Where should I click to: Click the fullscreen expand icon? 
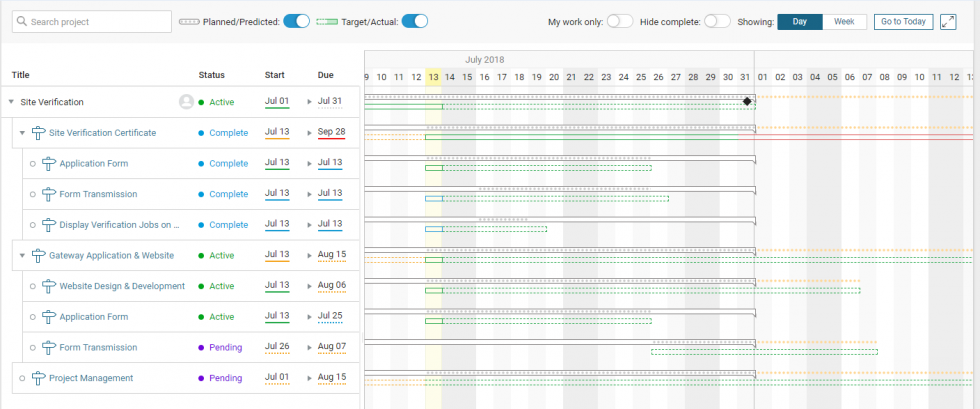(948, 22)
